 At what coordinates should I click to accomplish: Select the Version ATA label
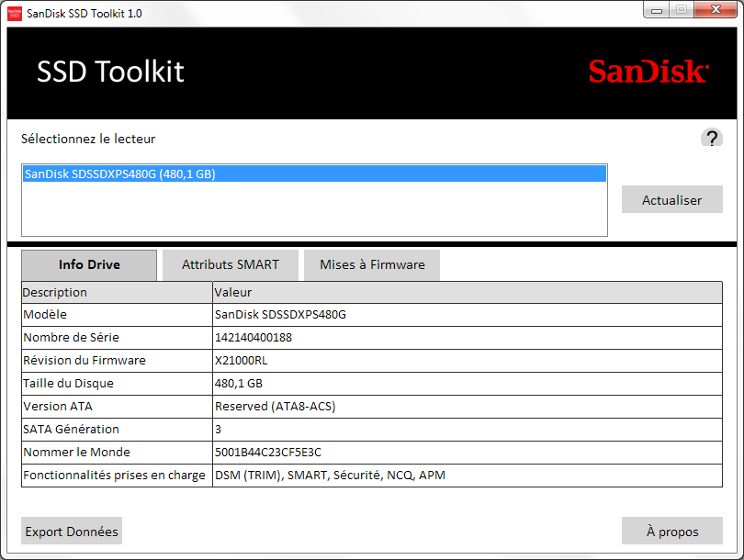point(58,407)
